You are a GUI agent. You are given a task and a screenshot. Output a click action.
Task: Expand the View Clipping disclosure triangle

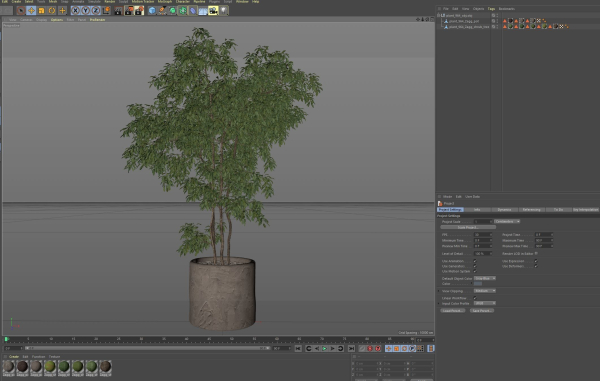click(439, 291)
